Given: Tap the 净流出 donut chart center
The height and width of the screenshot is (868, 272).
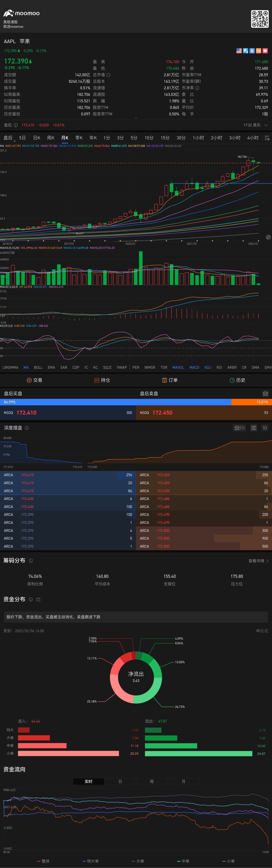Looking at the screenshot, I should [136, 677].
